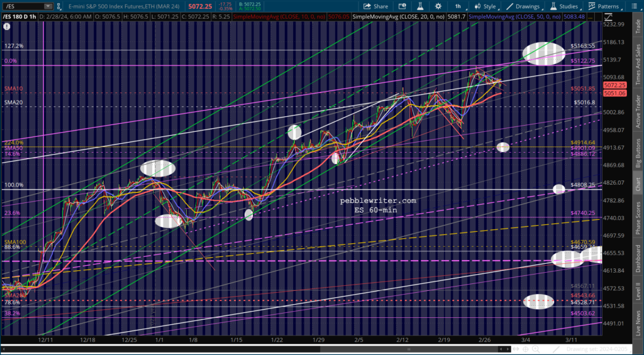Open the Style candlestick menu

click(486, 6)
